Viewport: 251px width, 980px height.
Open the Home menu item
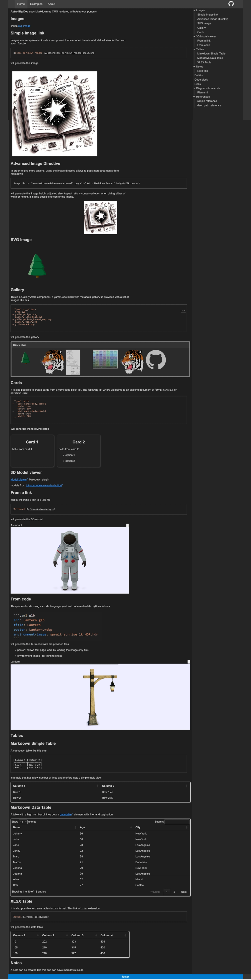click(x=21, y=4)
